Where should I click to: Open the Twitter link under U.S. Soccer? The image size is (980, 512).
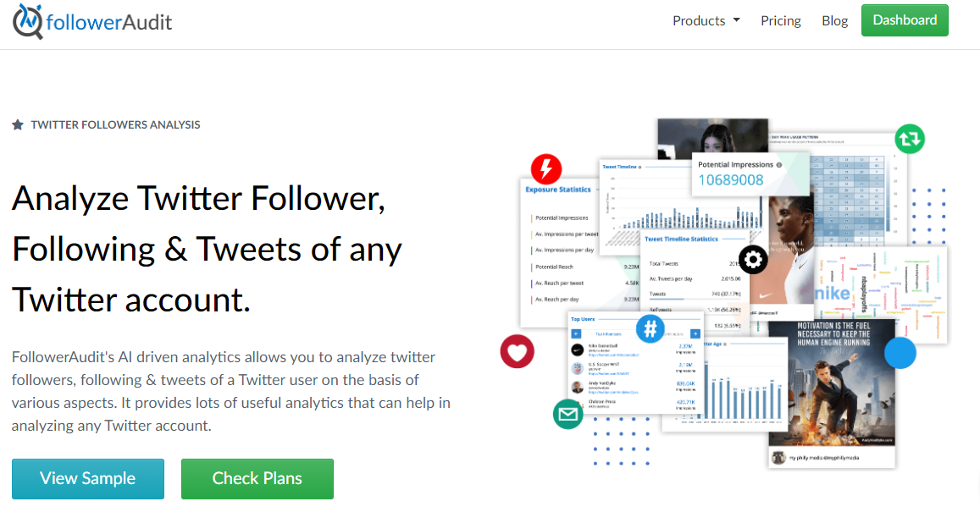click(609, 374)
